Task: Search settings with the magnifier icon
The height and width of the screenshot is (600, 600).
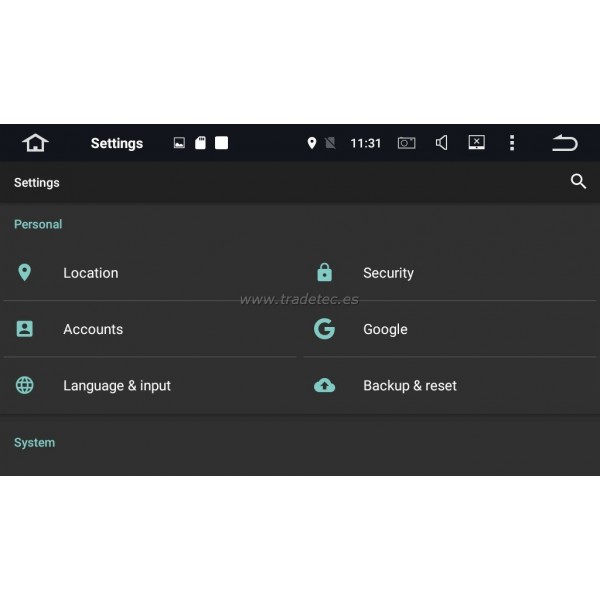Action: coord(578,182)
